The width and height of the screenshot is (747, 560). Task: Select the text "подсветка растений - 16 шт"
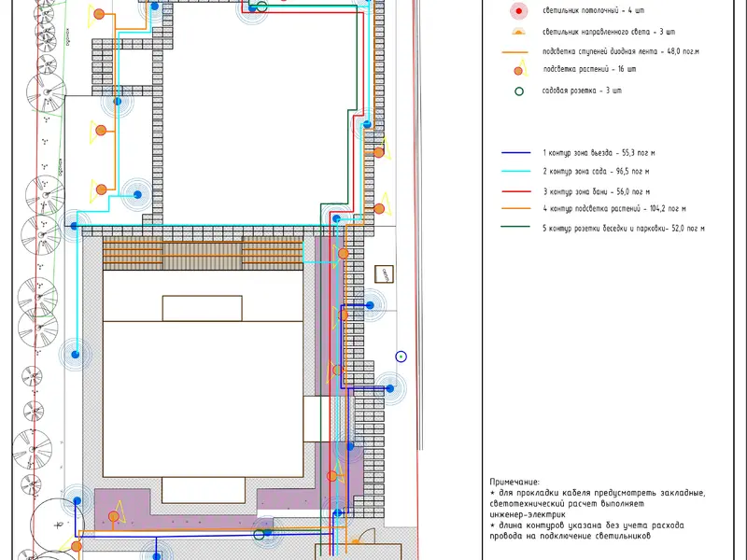(x=589, y=69)
